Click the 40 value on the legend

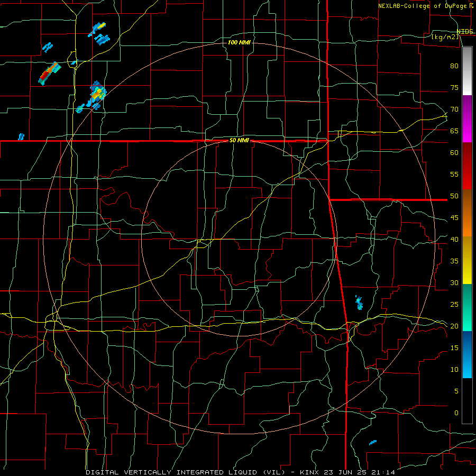click(x=454, y=239)
